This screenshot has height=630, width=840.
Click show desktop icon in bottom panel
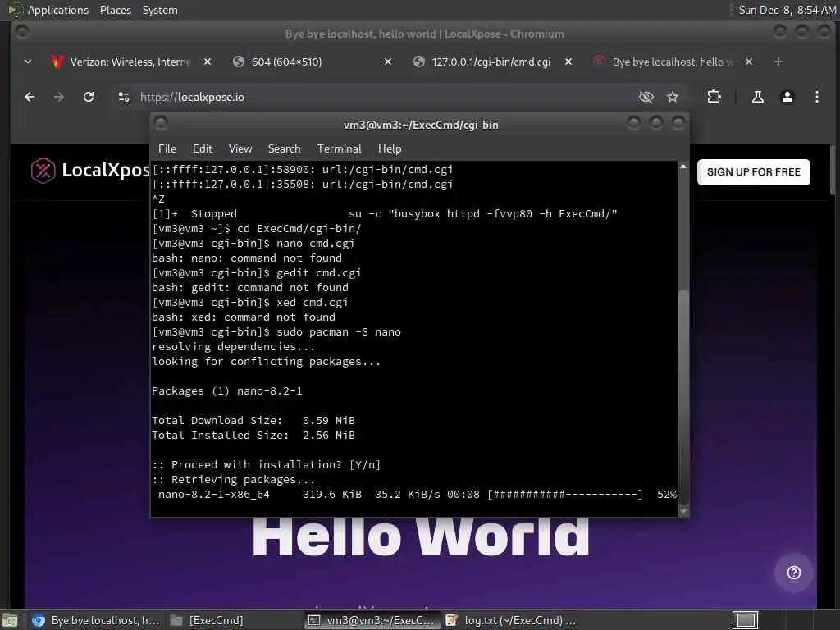click(10, 620)
